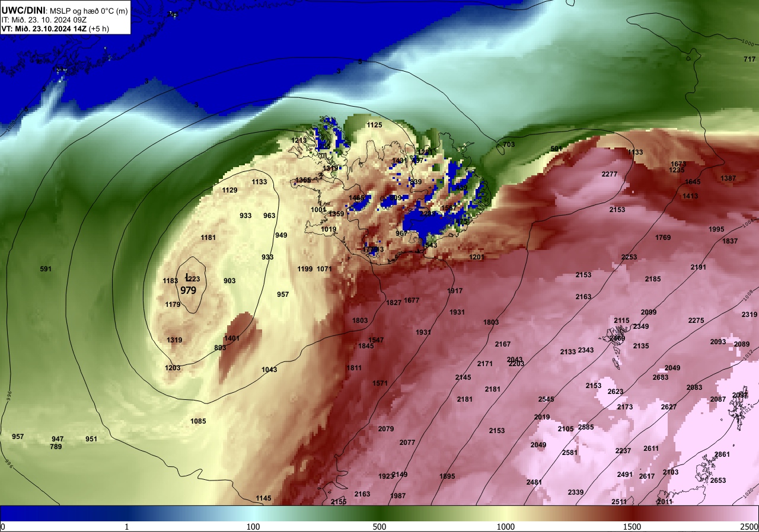The image size is (759, 532).
Task: Click the 1000 tick label on color scale
Action: tap(506, 527)
